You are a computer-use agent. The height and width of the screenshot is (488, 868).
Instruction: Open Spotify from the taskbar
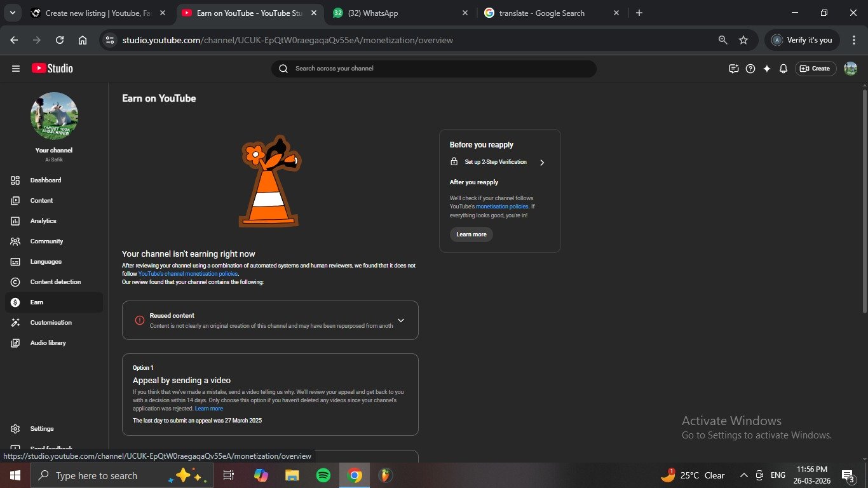coord(323,475)
